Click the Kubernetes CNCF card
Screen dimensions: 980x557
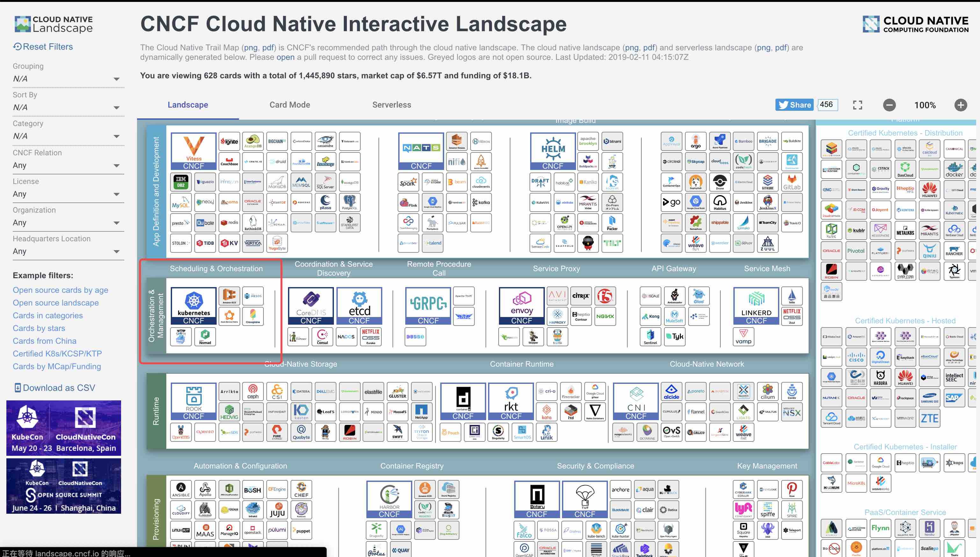193,306
